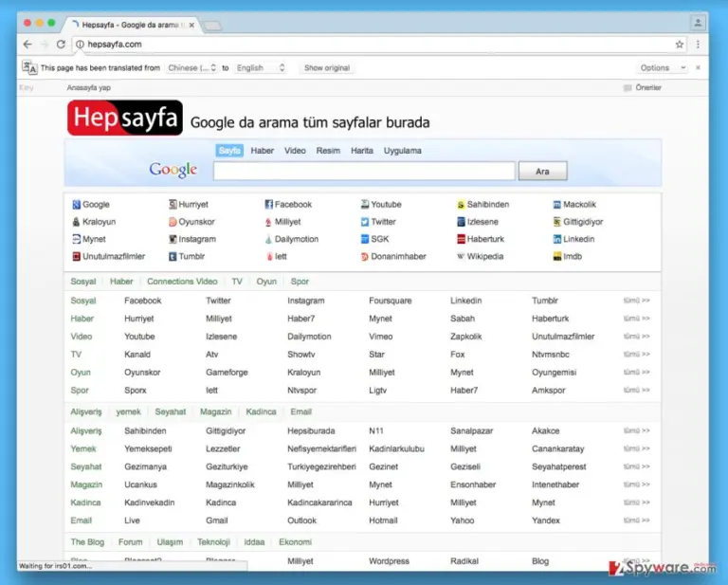The height and width of the screenshot is (585, 728).
Task: Open the Youtube icon shortcut
Action: (x=364, y=204)
